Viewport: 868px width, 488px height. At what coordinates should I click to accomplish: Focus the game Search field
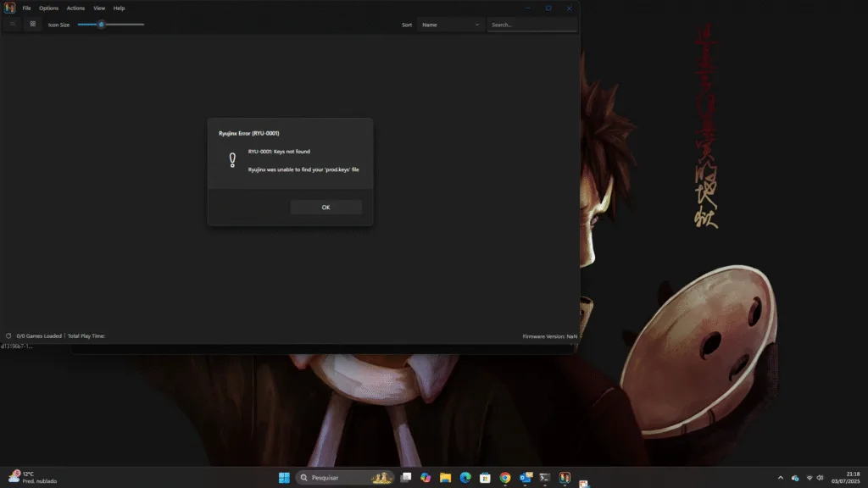point(532,25)
